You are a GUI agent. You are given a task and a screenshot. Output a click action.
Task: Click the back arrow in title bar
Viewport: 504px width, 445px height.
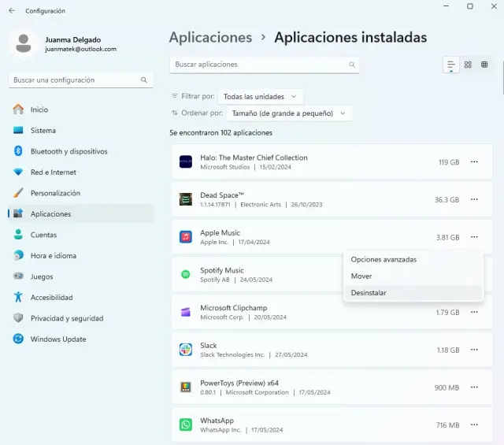coord(11,11)
